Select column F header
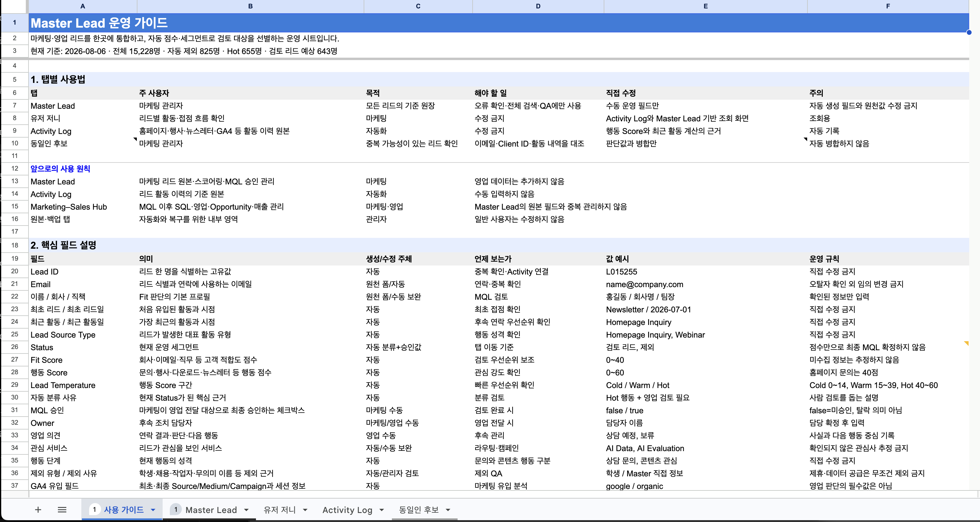 point(888,6)
